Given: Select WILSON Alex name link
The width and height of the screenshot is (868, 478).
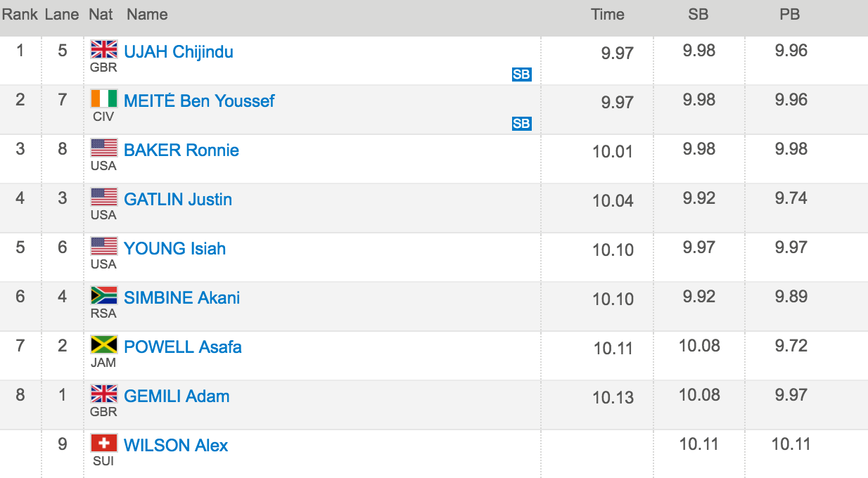Looking at the screenshot, I should point(176,445).
